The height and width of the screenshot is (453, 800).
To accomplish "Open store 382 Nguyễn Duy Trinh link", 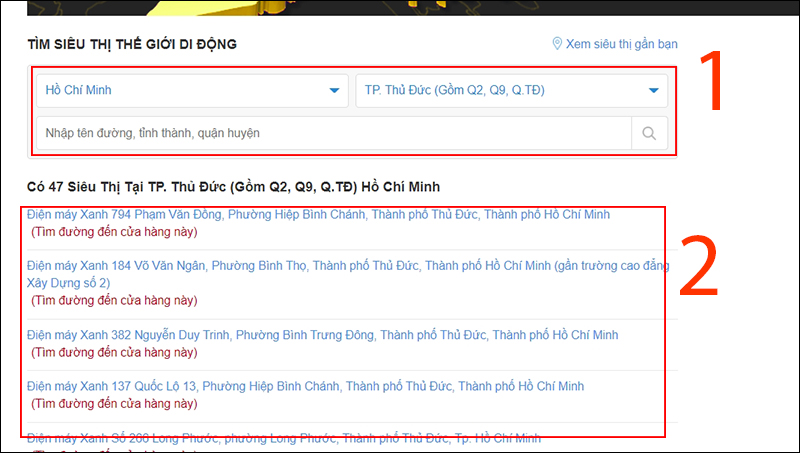I will click(322, 335).
